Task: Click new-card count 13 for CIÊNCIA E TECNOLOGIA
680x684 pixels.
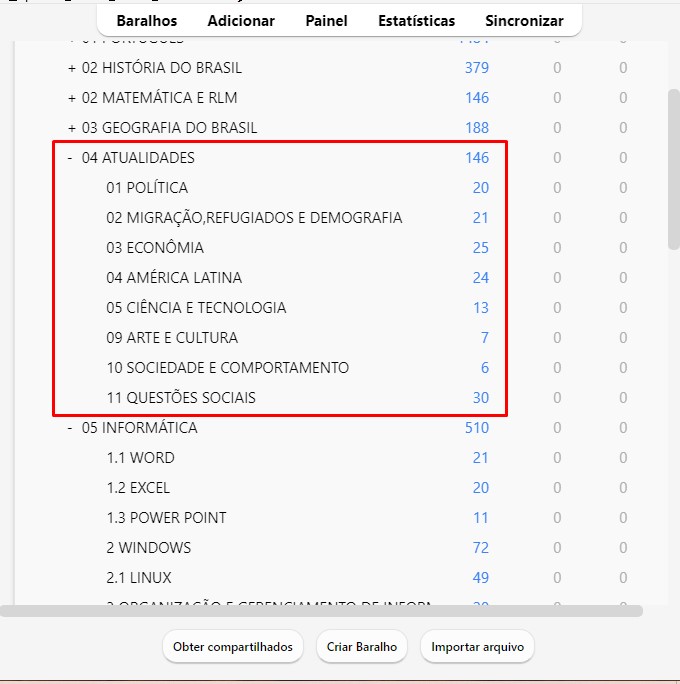Action: point(481,308)
